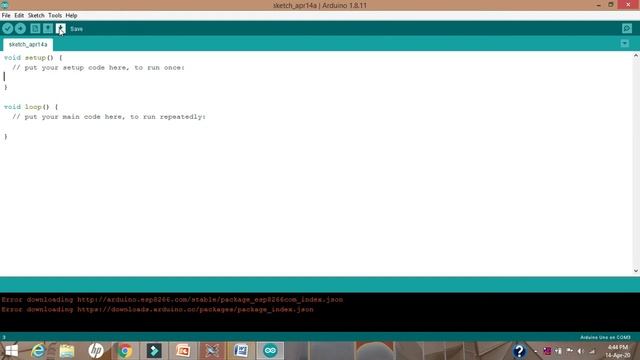Screen dimensions: 640x360
Task: Open the crossed-tools icon beside PowerPoint
Action: 212,351
